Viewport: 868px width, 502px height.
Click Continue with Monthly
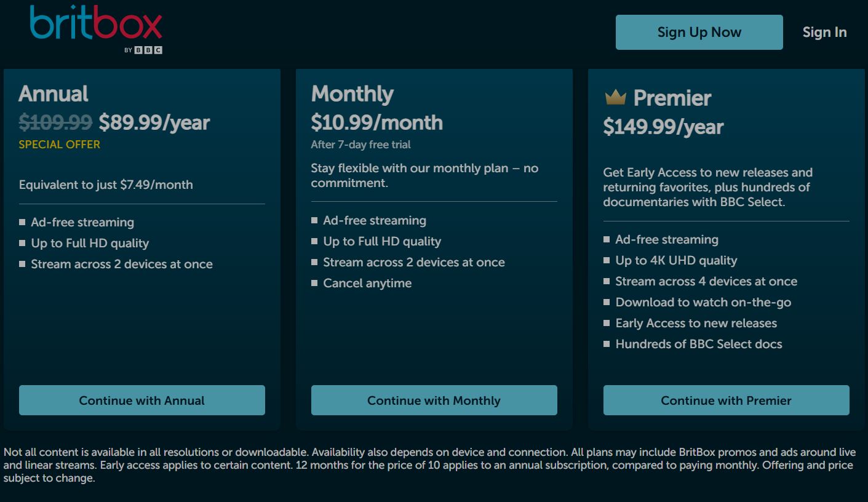click(x=434, y=400)
